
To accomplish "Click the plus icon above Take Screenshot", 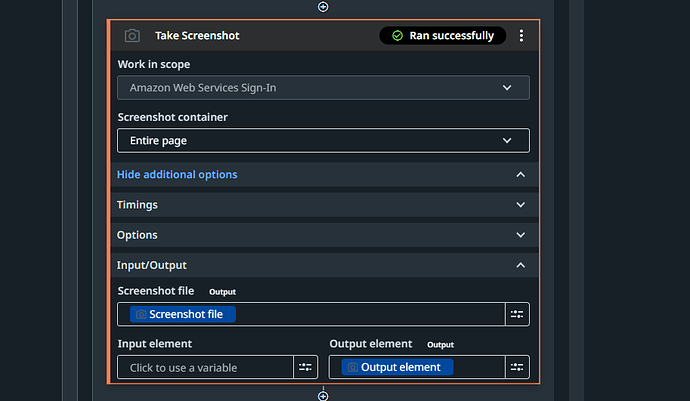I will click(x=323, y=6).
